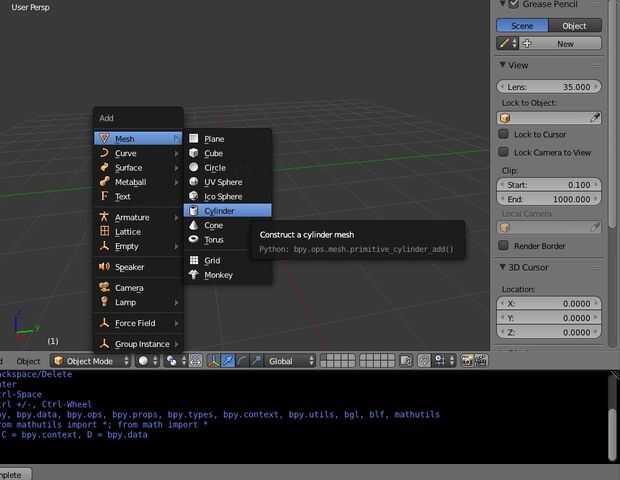620x480 pixels.
Task: Add a Circle mesh
Action: point(228,168)
